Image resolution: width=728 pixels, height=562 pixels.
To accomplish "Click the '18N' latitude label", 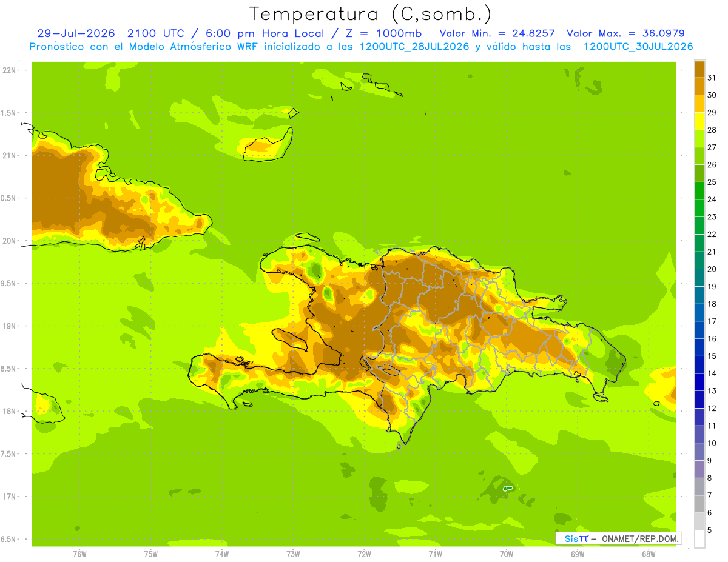I will coord(10,411).
